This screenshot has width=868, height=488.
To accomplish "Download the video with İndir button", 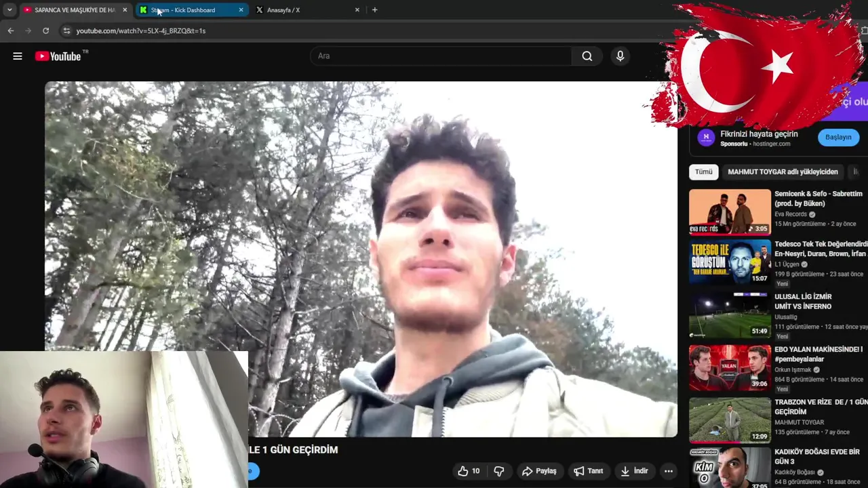I will [x=634, y=471].
